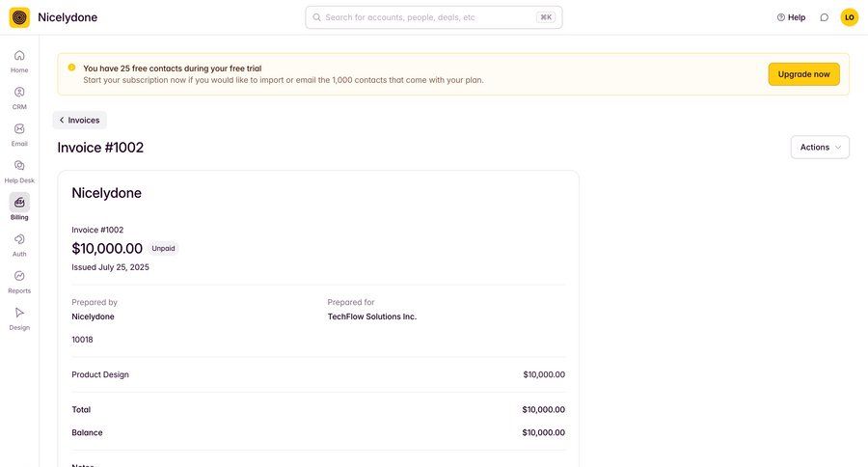Click the Nicelydone brand name in the header

(68, 17)
